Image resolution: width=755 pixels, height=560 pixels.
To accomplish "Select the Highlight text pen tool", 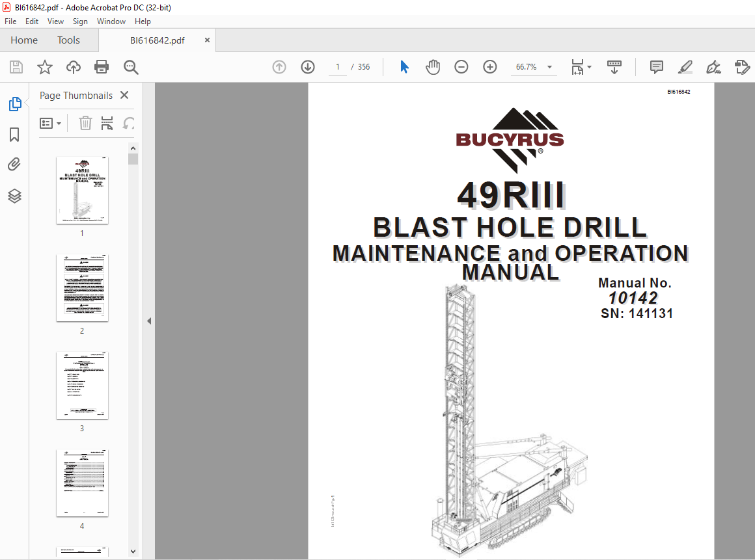I will [685, 67].
